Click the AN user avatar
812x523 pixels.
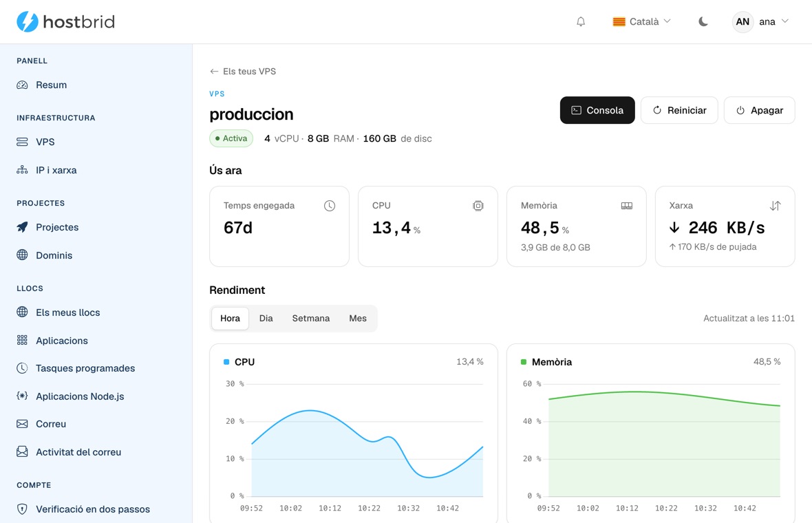coord(742,22)
